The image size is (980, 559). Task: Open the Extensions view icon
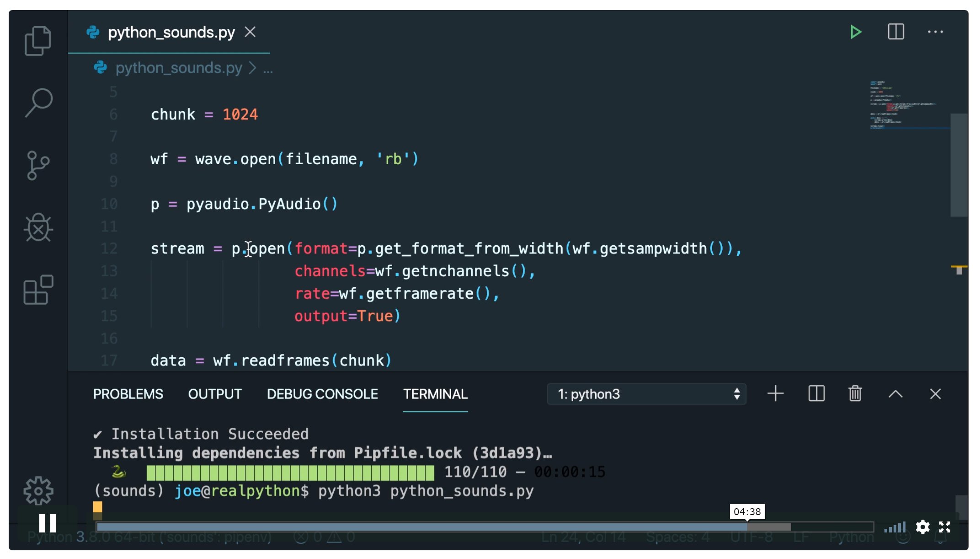tap(38, 290)
